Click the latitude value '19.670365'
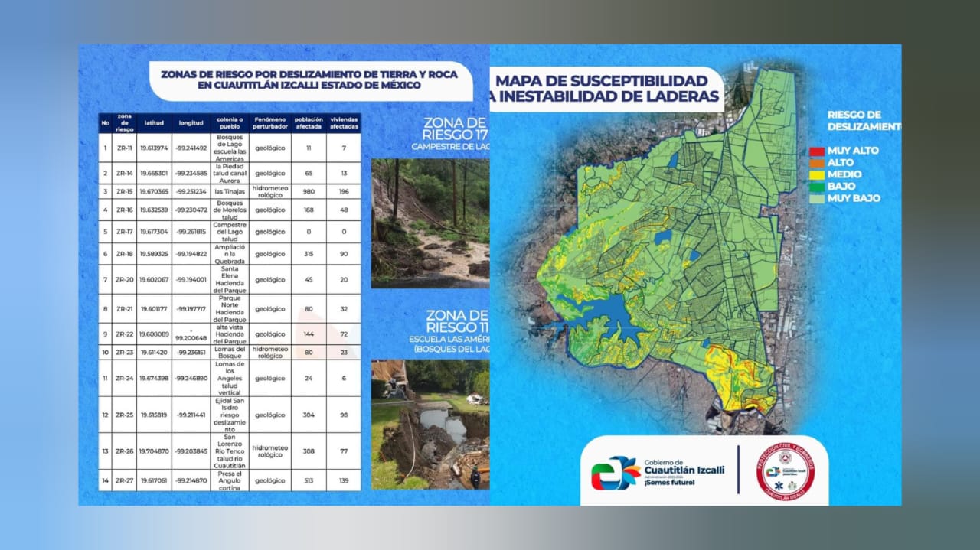This screenshot has width=980, height=550. 154,191
